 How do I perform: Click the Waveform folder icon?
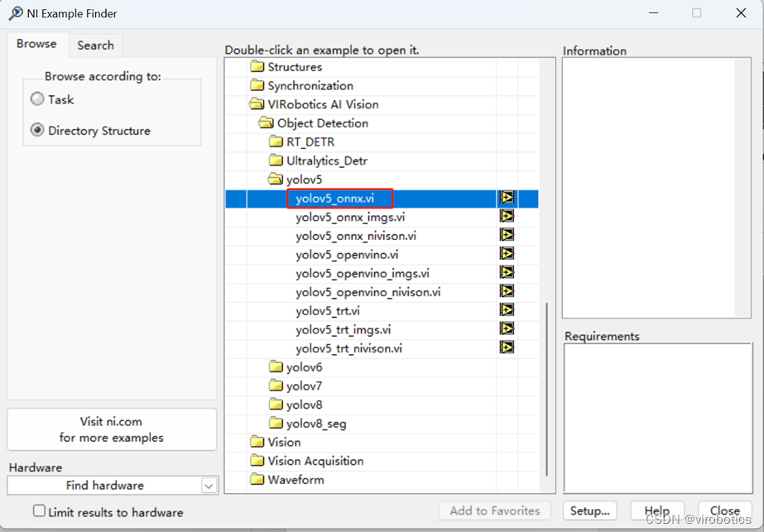257,479
